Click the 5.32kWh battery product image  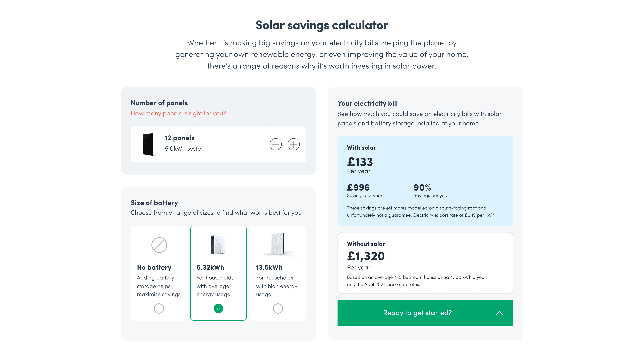tap(218, 245)
